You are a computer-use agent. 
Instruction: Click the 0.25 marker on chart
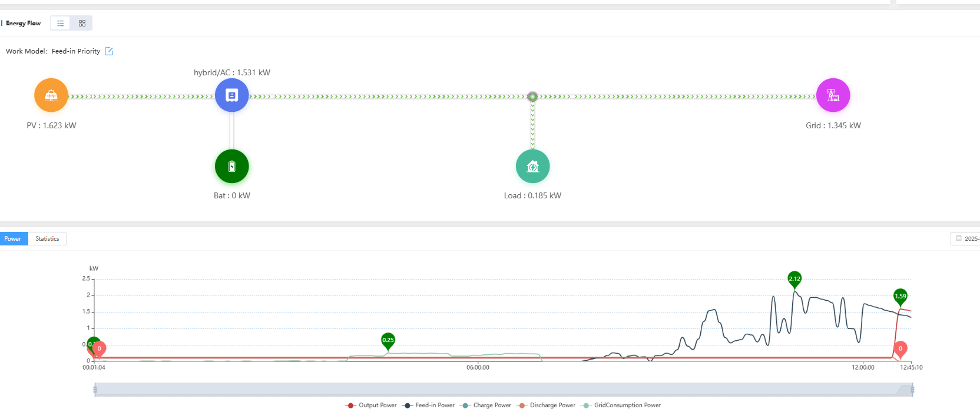[388, 340]
